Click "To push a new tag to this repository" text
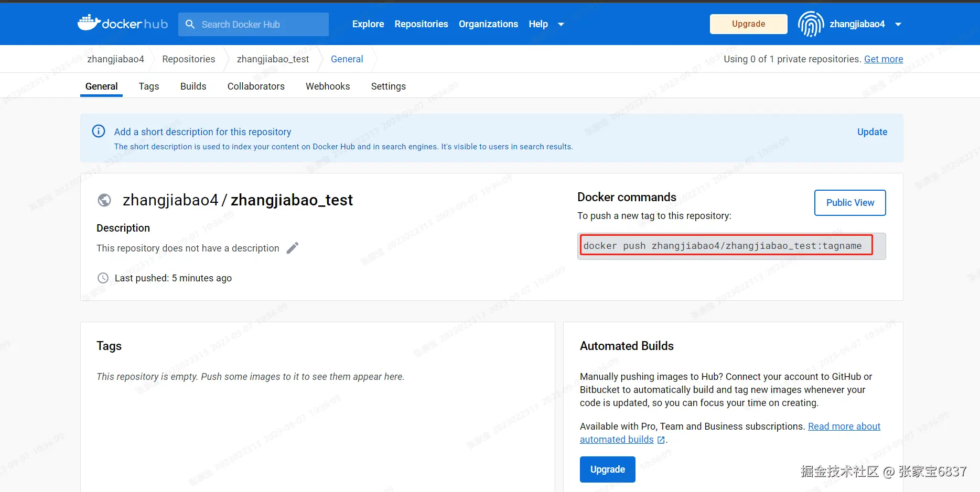The height and width of the screenshot is (492, 980). [654, 216]
